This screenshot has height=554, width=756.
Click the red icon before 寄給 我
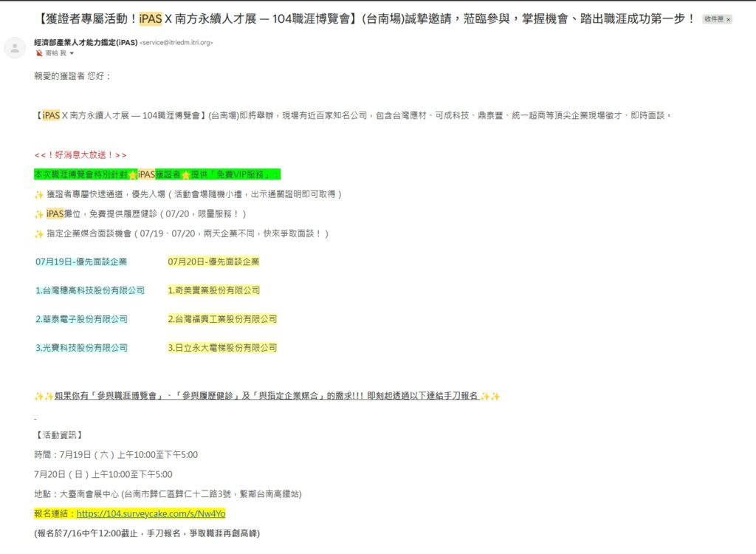coord(39,54)
